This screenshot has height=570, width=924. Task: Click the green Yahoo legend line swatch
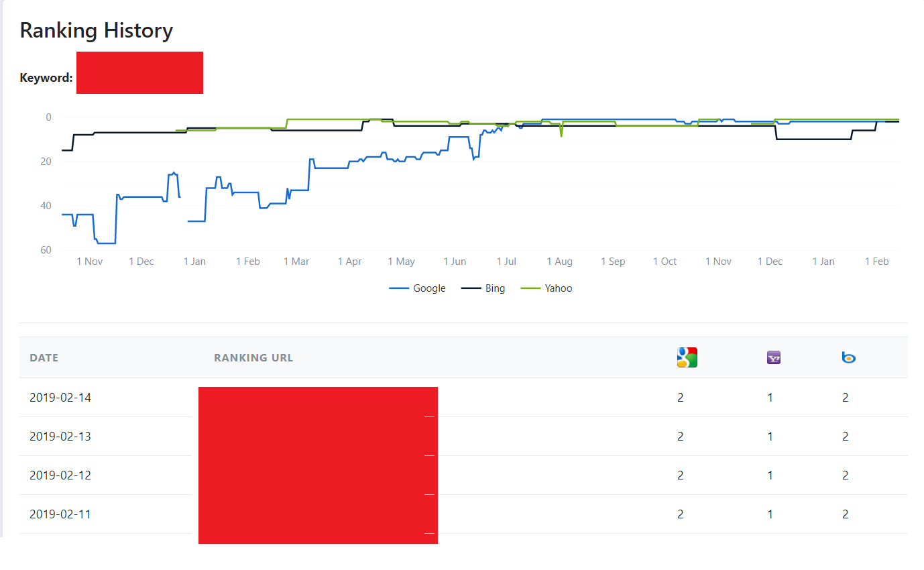click(x=531, y=288)
